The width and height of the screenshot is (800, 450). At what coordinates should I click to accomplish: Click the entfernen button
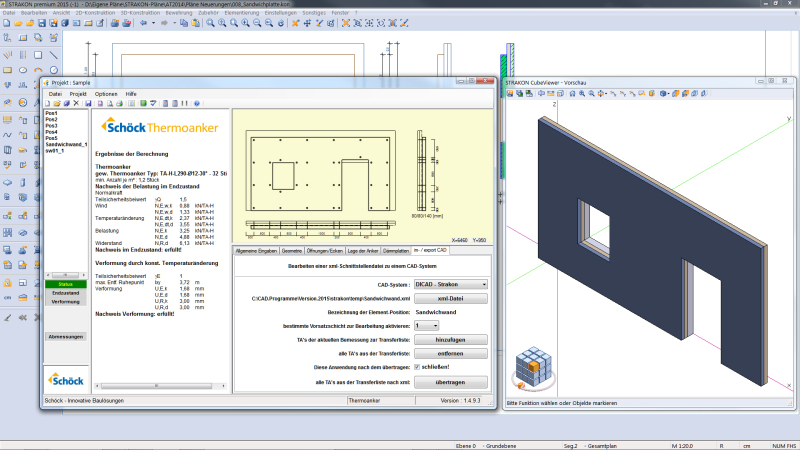[451, 354]
